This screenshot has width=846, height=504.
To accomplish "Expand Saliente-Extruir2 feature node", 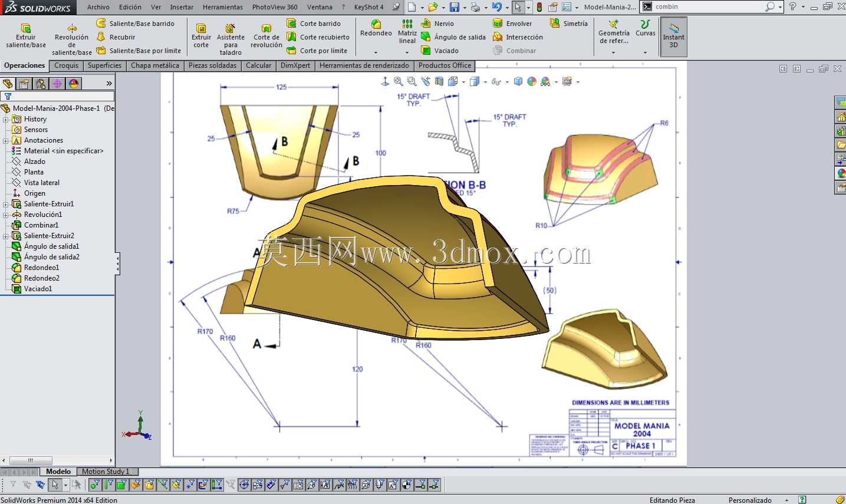I will (6, 236).
